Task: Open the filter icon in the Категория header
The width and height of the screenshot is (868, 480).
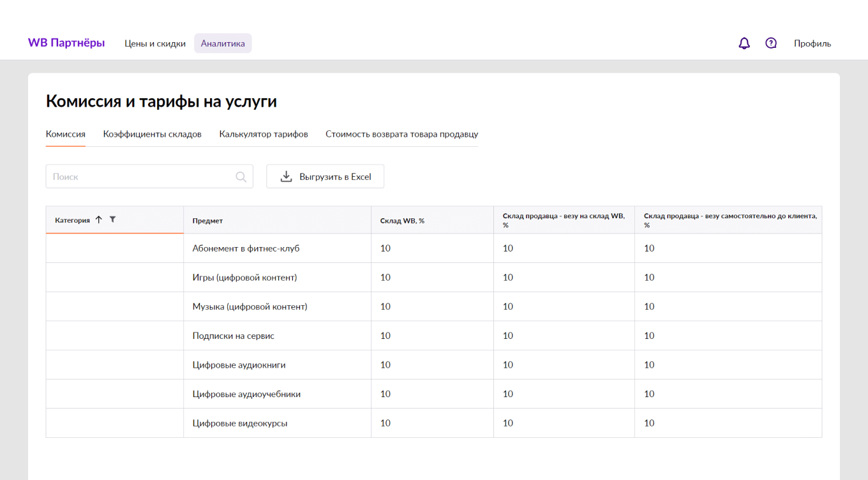Action: tap(112, 219)
